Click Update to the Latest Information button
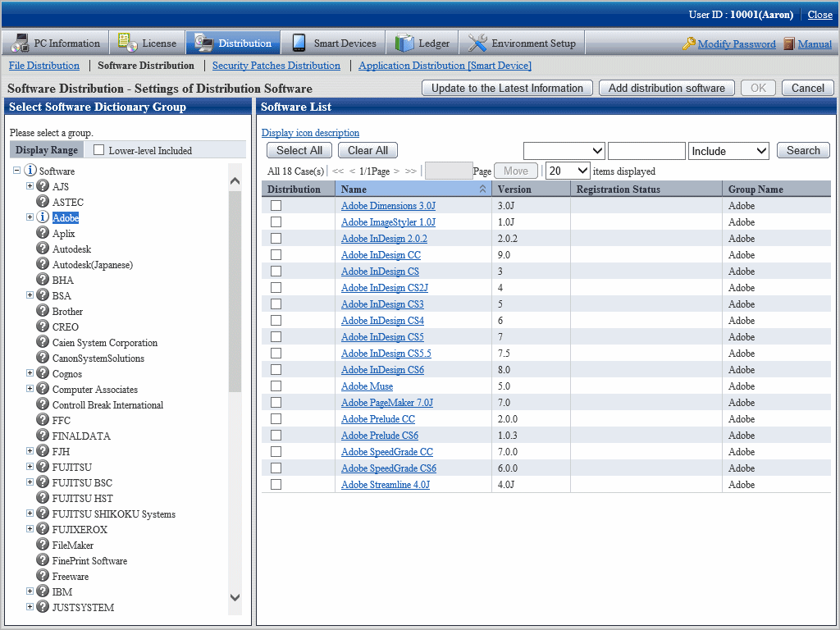Image resolution: width=840 pixels, height=630 pixels. (x=507, y=88)
